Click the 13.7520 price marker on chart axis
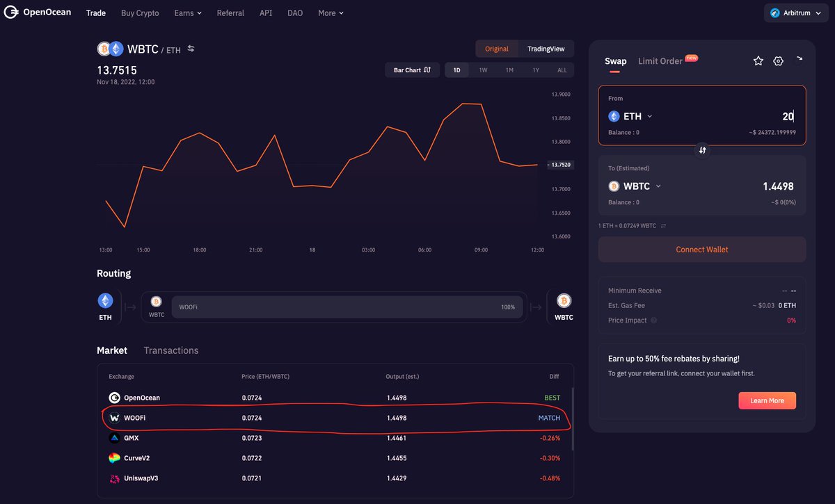 (559, 165)
